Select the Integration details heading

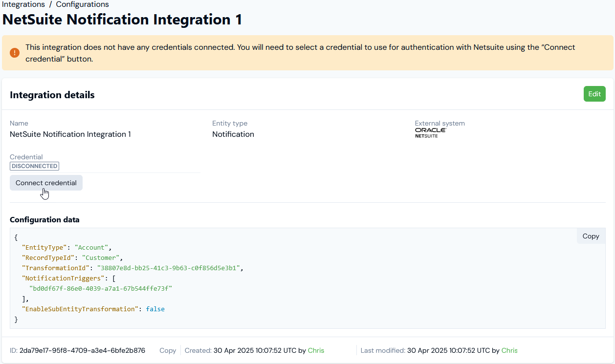(52, 95)
